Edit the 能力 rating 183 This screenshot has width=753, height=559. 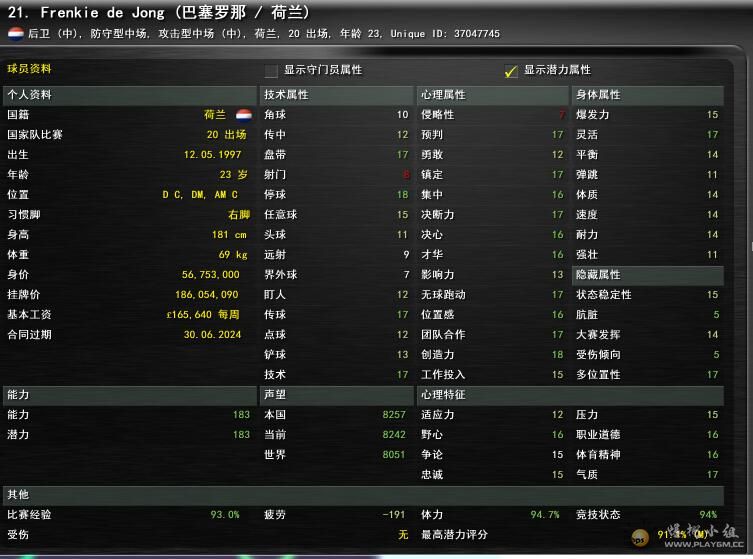(241, 414)
